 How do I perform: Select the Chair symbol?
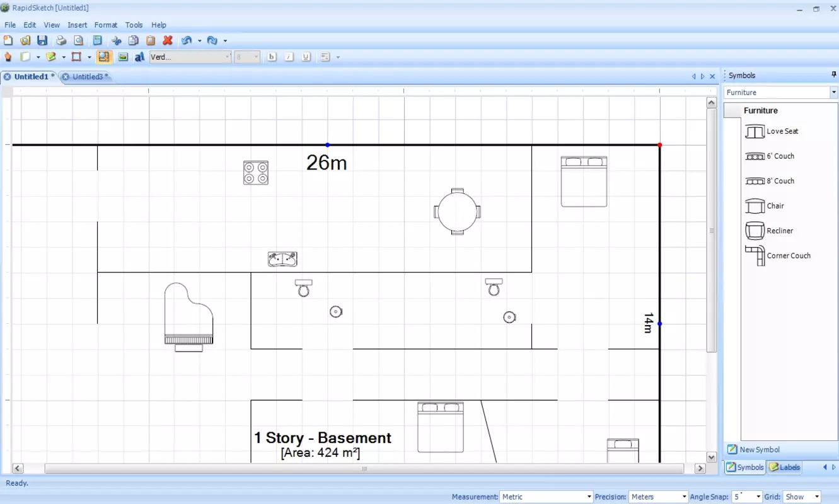click(x=765, y=206)
